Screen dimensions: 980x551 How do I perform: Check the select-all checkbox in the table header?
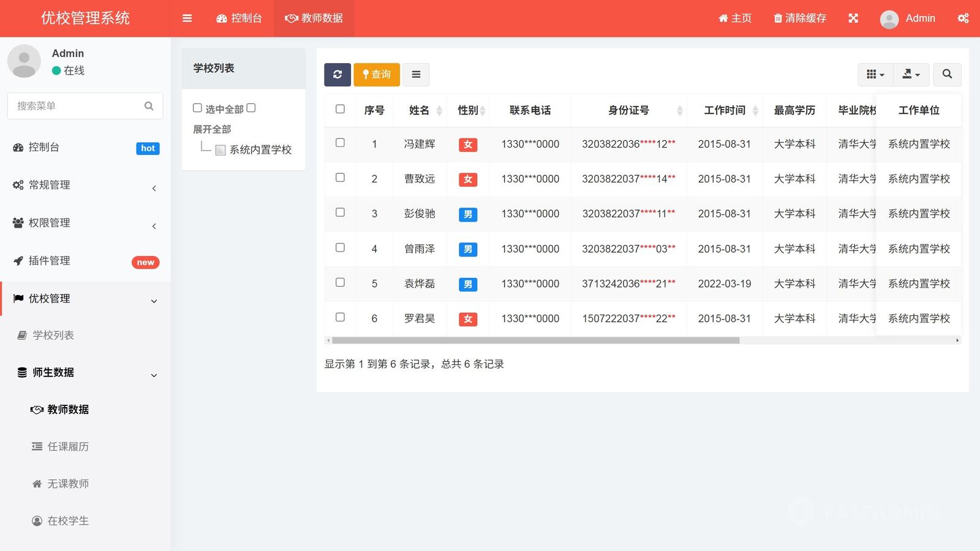340,110
